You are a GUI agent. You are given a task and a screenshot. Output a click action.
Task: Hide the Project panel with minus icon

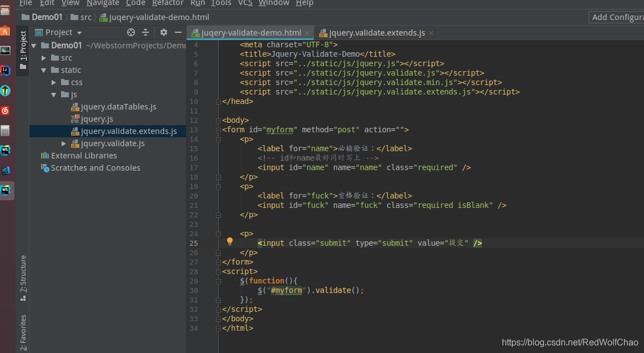[178, 32]
